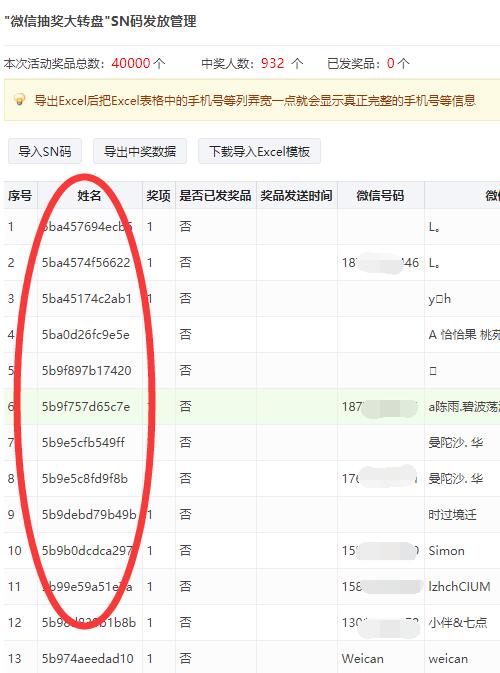The image size is (500, 673).
Task: Click the nickname a陈雨.碧波荡 in row 6
Action: tap(464, 406)
